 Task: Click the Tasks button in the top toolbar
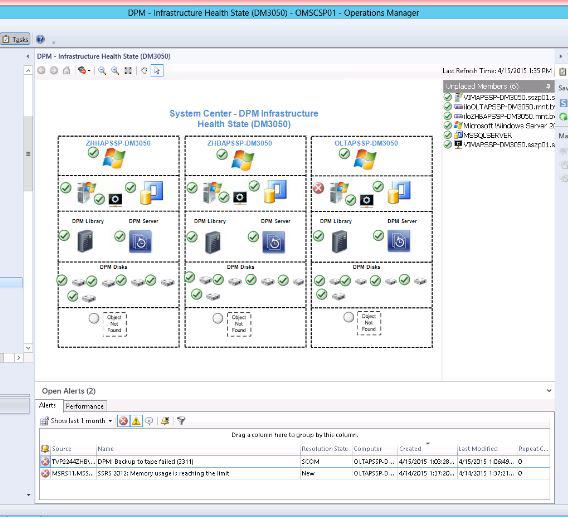click(x=15, y=39)
